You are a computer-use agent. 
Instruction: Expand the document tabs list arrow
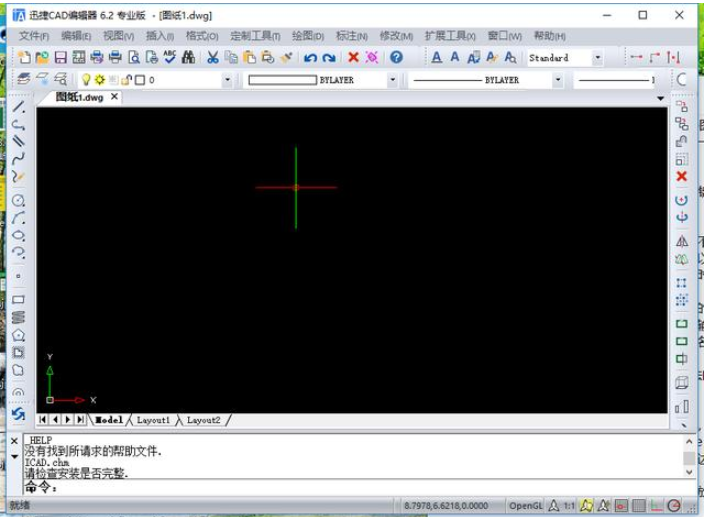coord(661,98)
